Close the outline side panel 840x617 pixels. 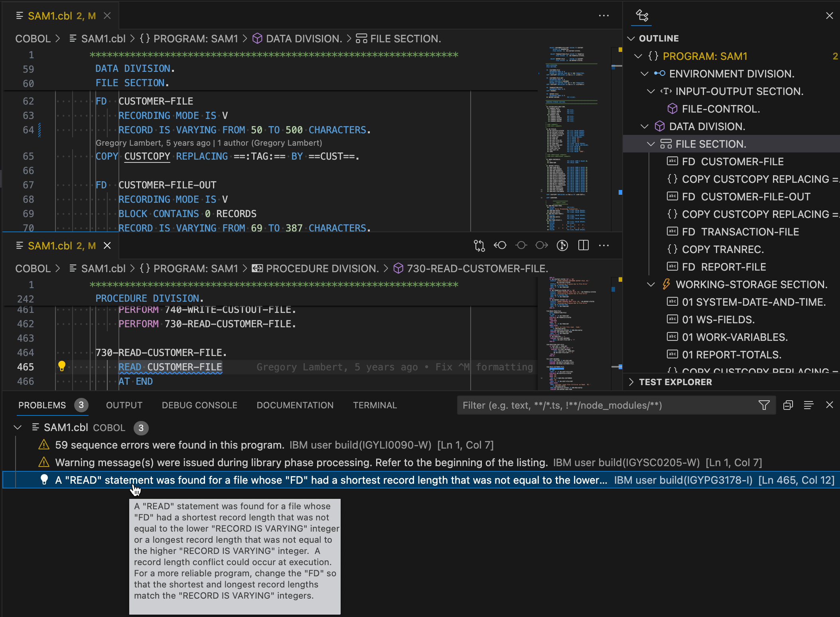[x=830, y=16]
